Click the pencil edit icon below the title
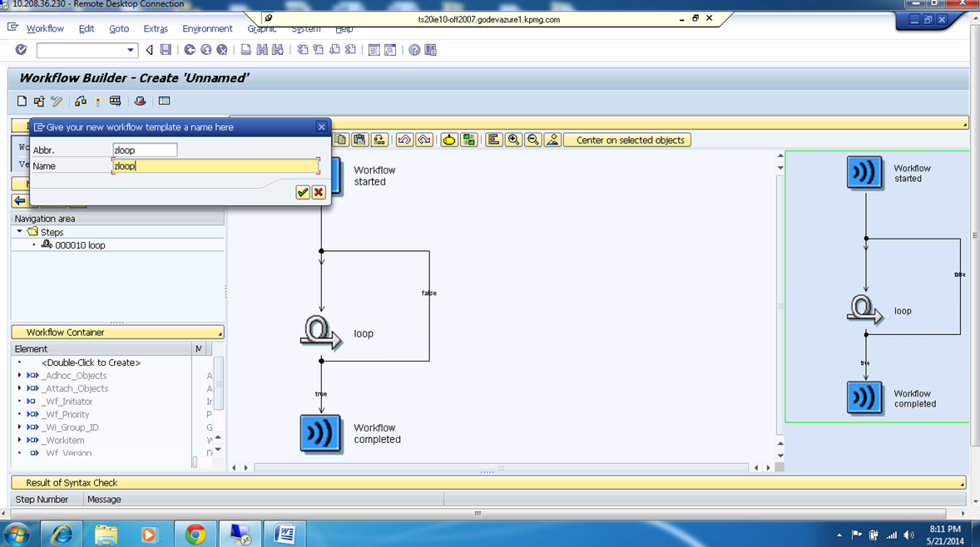This screenshot has height=547, width=980. coord(56,101)
